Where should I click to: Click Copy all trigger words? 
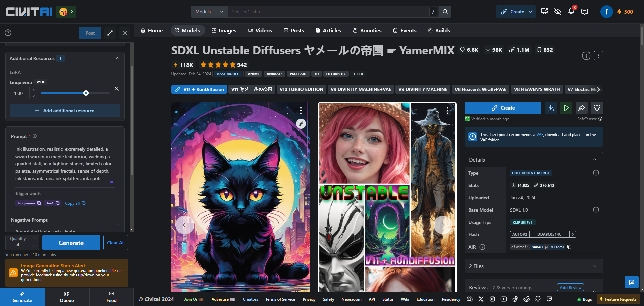(75, 203)
